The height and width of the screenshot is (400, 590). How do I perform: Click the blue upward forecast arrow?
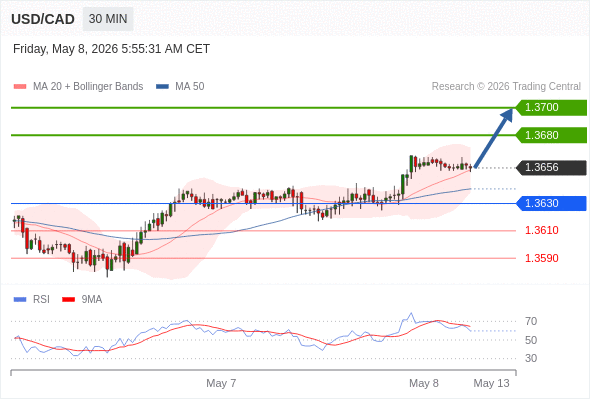point(494,138)
